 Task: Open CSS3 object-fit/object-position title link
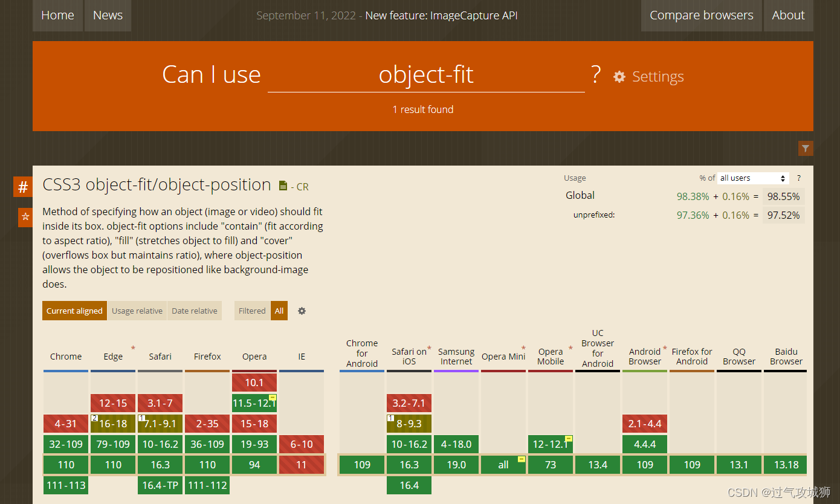point(157,184)
